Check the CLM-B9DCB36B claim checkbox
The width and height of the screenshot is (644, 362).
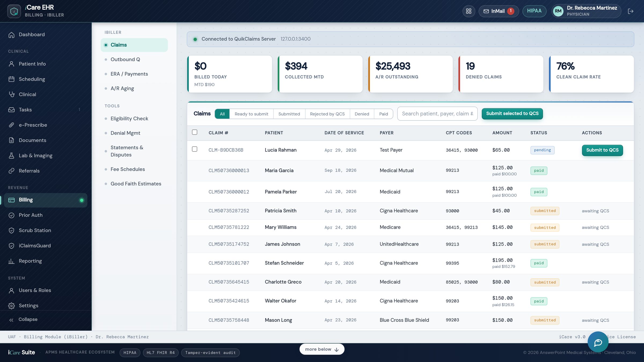pos(195,149)
